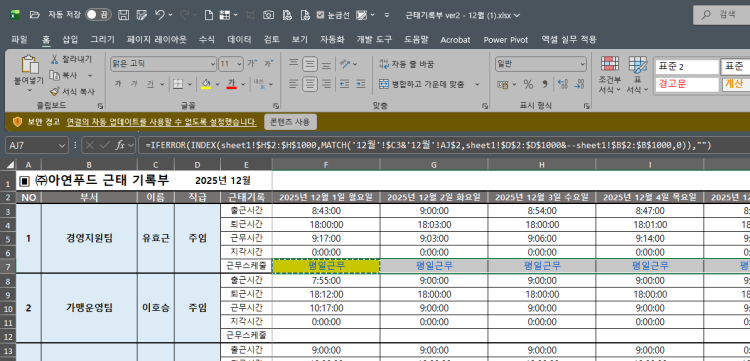Apply underline formatting (underlined 가)
The width and height of the screenshot is (750, 361).
tap(150, 84)
